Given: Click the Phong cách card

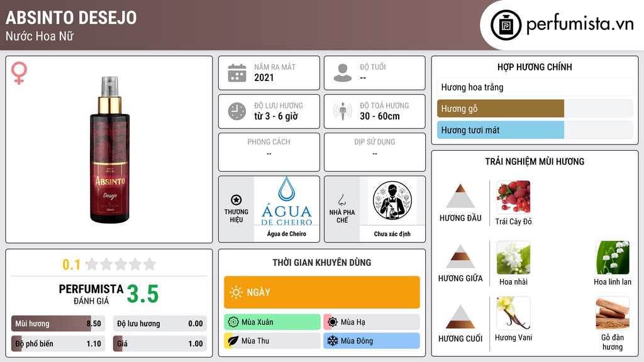Looking at the screenshot, I should coord(269,152).
